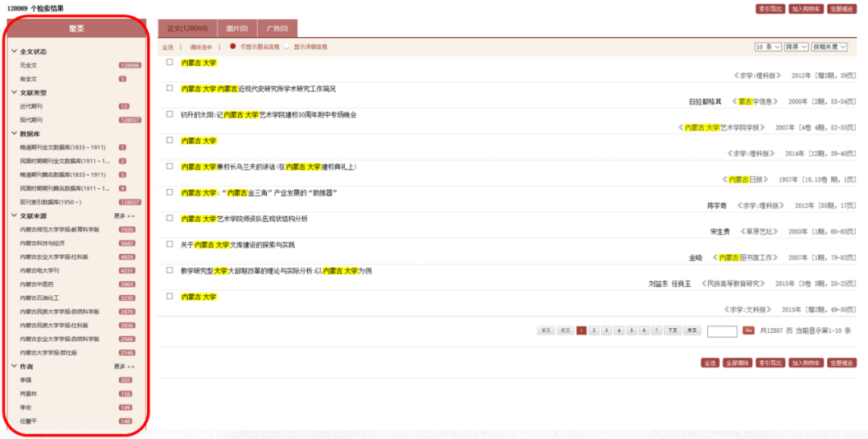Image resolution: width=868 pixels, height=439 pixels.
Task: Select the 近现代史研究所学术研究工作简况 result checkbox
Action: click(170, 88)
